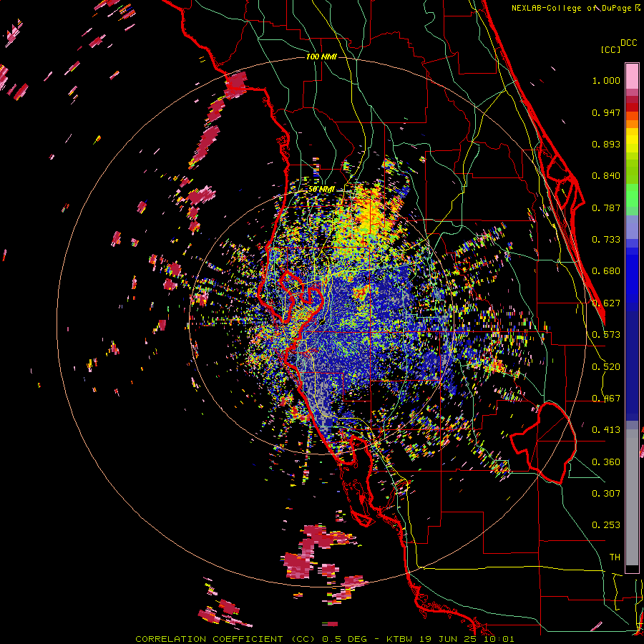The height and width of the screenshot is (644, 644).
Task: Pick the gray color bar segment
Action: 632,497
